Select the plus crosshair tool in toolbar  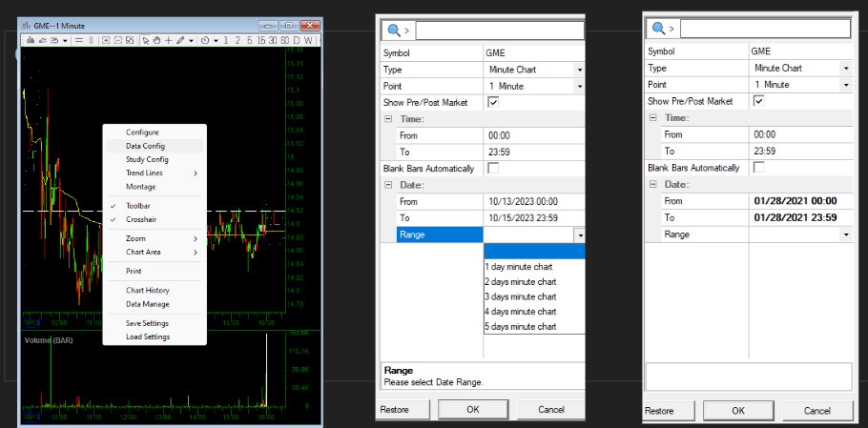pos(168,40)
